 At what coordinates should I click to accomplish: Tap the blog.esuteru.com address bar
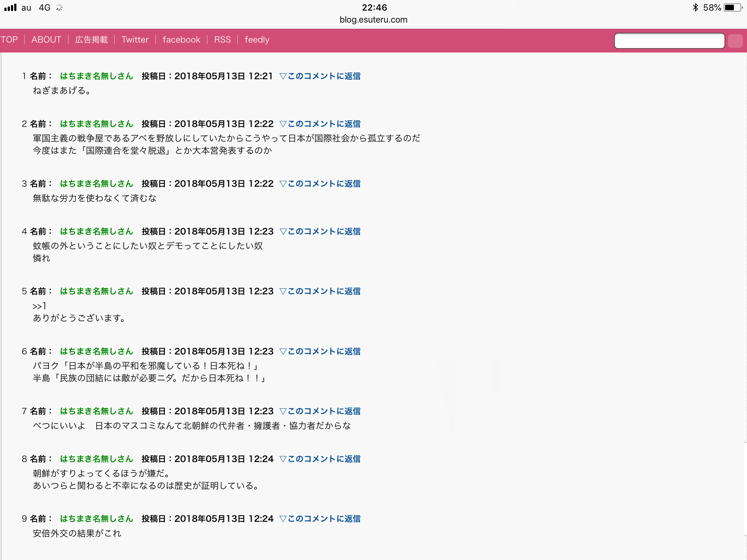pos(373,20)
